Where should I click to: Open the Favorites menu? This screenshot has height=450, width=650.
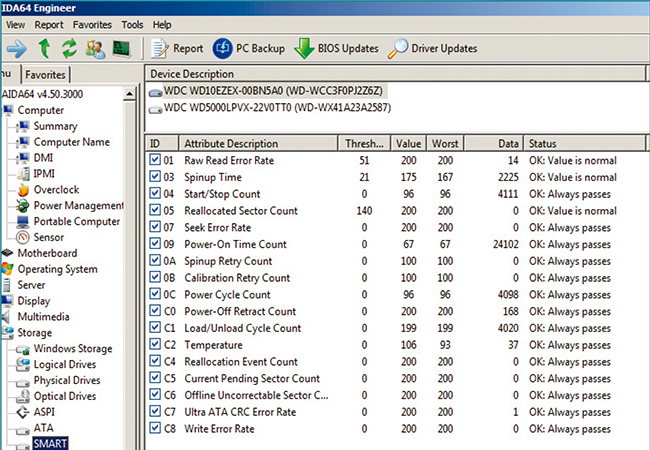coord(92,25)
